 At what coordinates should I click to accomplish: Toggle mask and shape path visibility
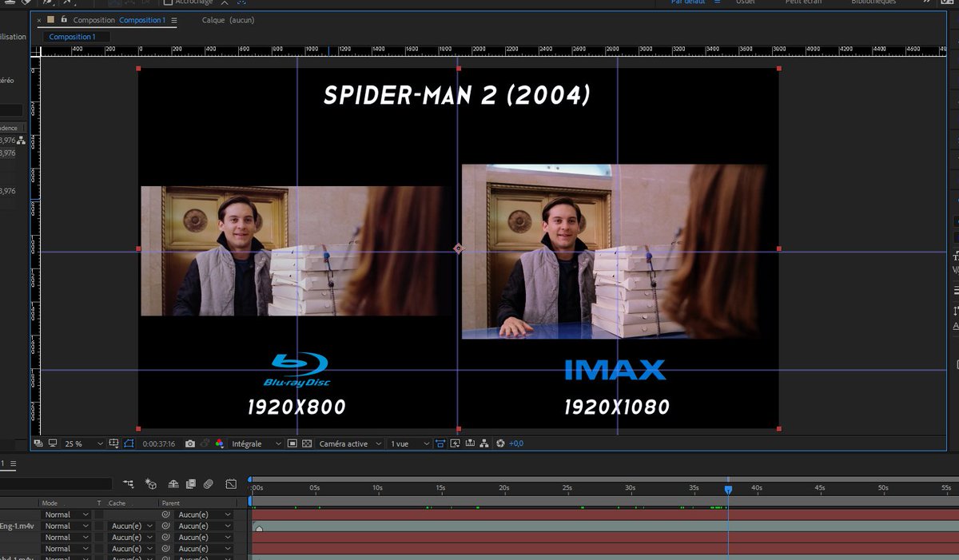(x=129, y=443)
